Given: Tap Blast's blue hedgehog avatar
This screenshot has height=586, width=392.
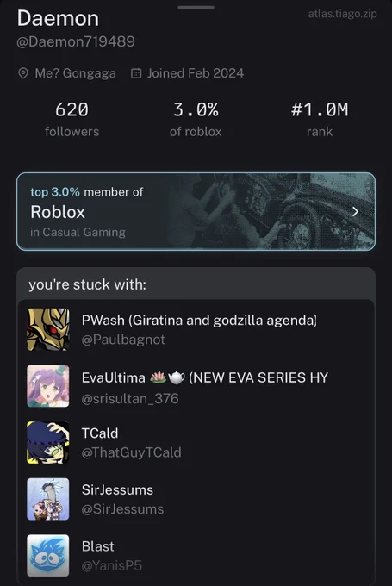Looking at the screenshot, I should click(48, 555).
